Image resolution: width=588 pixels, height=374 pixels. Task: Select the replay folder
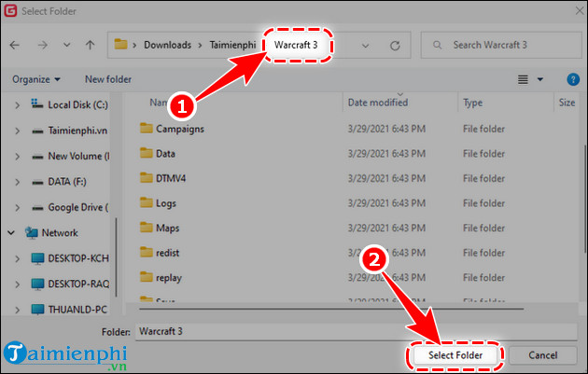[168, 278]
